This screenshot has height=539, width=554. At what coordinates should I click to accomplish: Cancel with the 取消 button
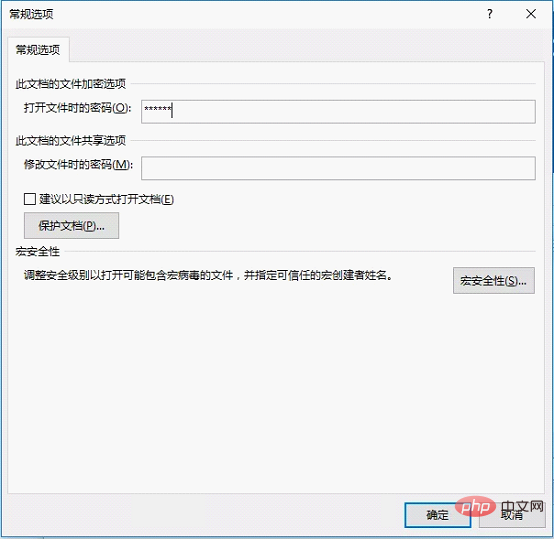coord(512,515)
